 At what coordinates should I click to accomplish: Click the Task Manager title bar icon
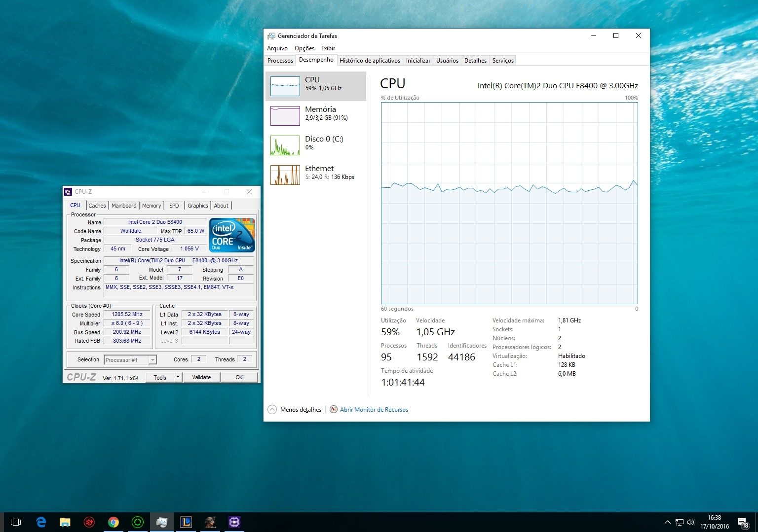[271, 36]
